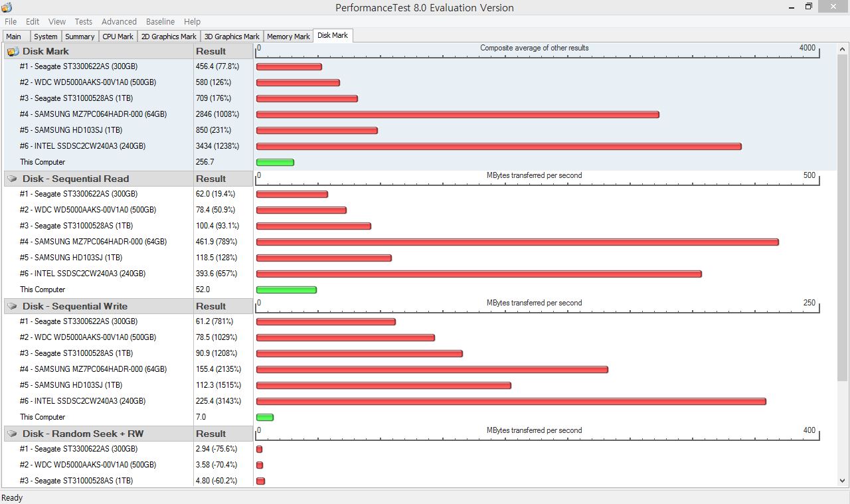Open the Advanced menu
The image size is (850, 504).
pyautogui.click(x=119, y=21)
